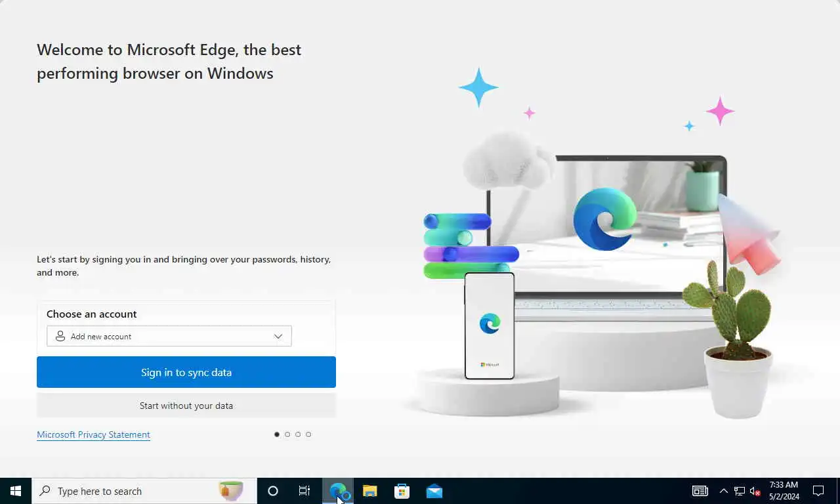
Task: Open Cortana circle icon on taskbar
Action: pyautogui.click(x=273, y=491)
